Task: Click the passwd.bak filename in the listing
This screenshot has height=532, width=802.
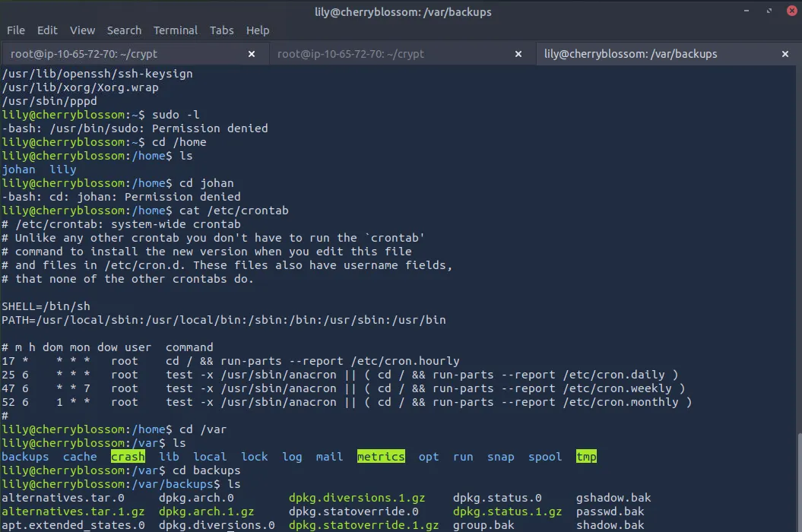Action: [x=610, y=511]
